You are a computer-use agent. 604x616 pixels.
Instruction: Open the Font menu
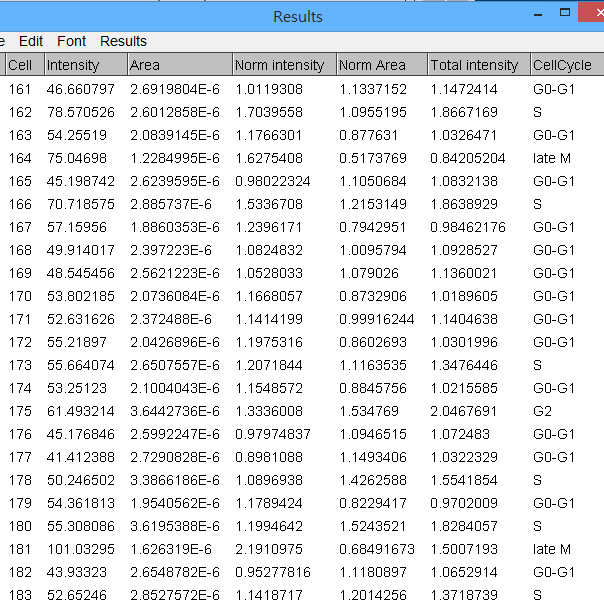(71, 41)
